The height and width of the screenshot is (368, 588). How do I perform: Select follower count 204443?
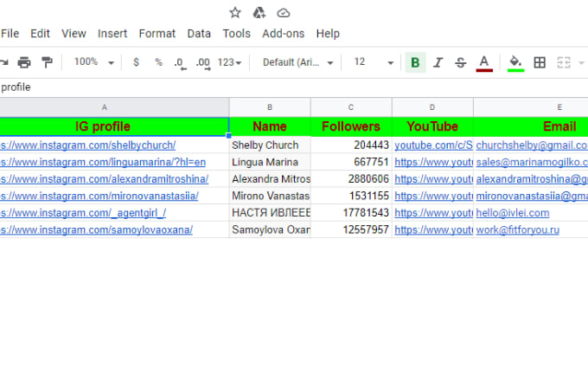pyautogui.click(x=351, y=145)
